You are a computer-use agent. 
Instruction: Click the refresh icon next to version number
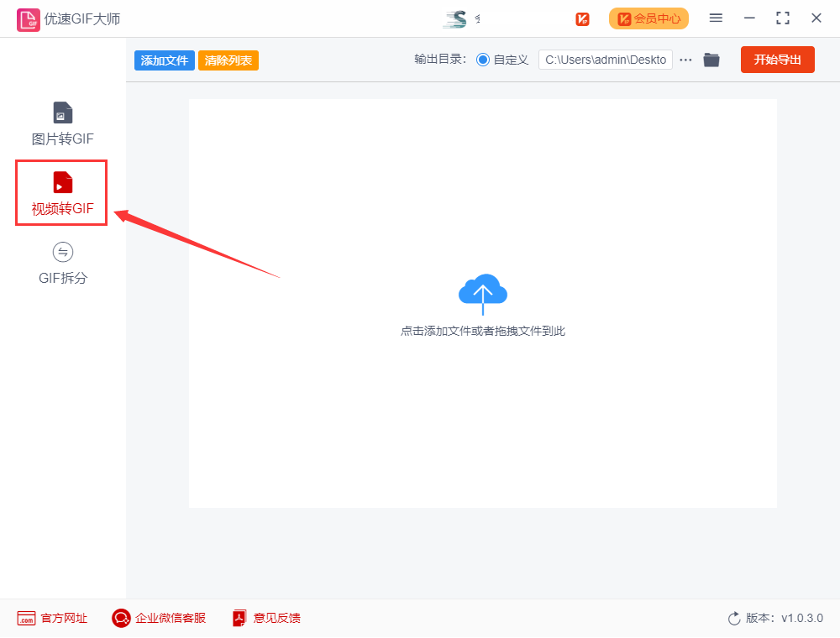pyautogui.click(x=734, y=619)
